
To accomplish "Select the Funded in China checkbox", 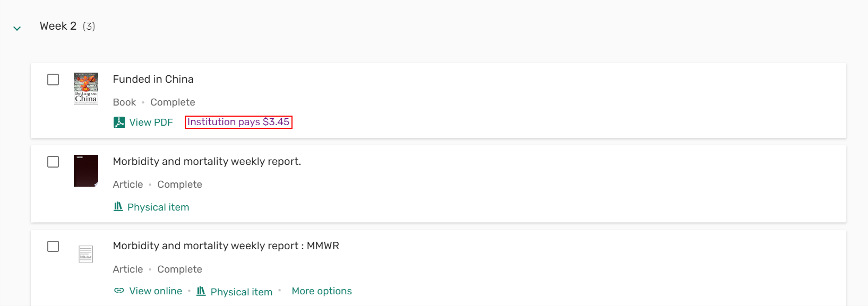I will (53, 80).
